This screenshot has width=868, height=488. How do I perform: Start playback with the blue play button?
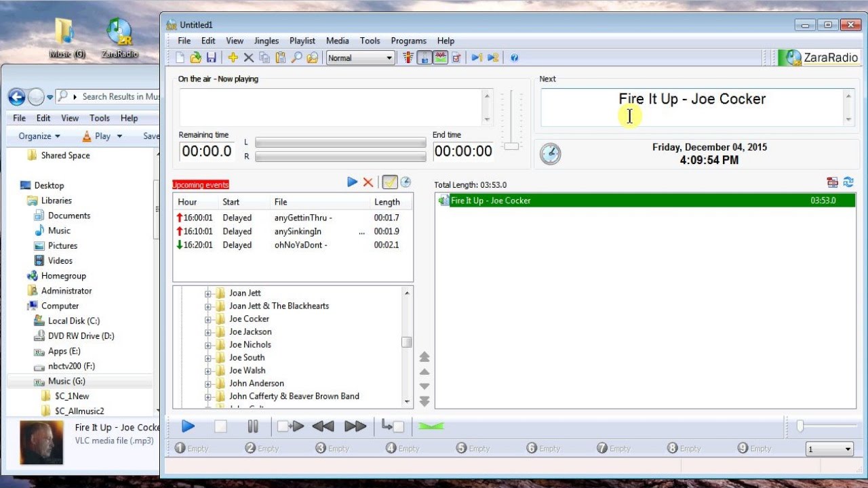coord(189,426)
